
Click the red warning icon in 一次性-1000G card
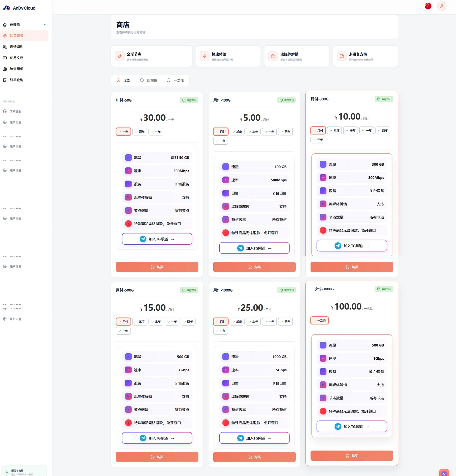pyautogui.click(x=323, y=411)
